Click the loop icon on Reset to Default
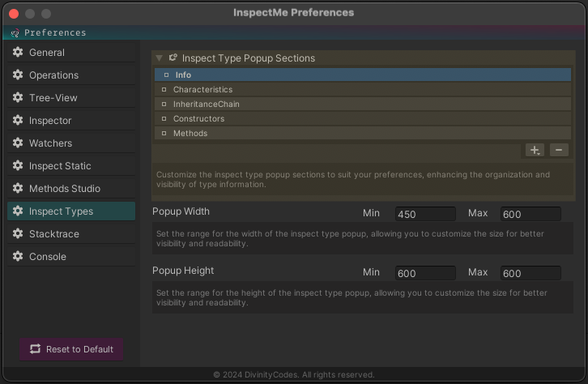 pos(36,348)
